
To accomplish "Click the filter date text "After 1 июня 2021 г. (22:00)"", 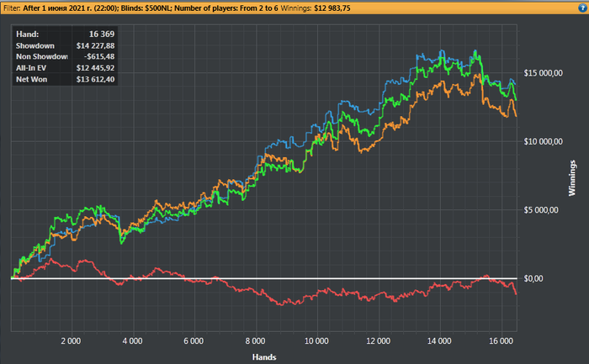I will point(70,8).
